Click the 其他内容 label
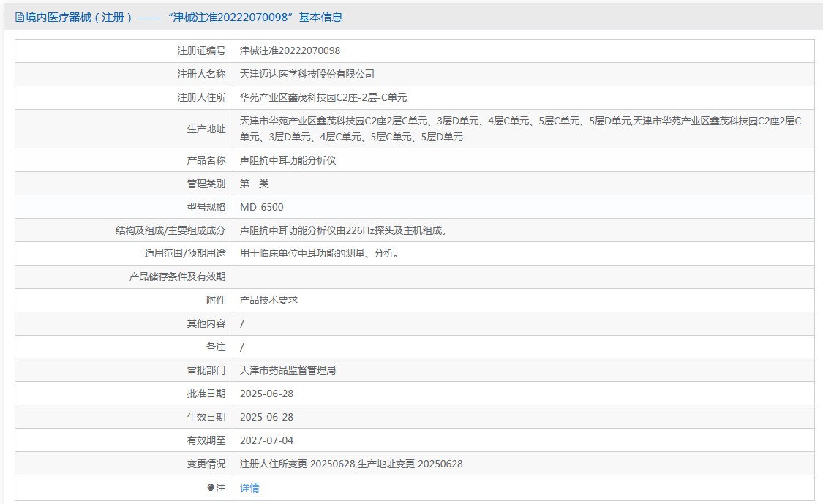 (206, 323)
